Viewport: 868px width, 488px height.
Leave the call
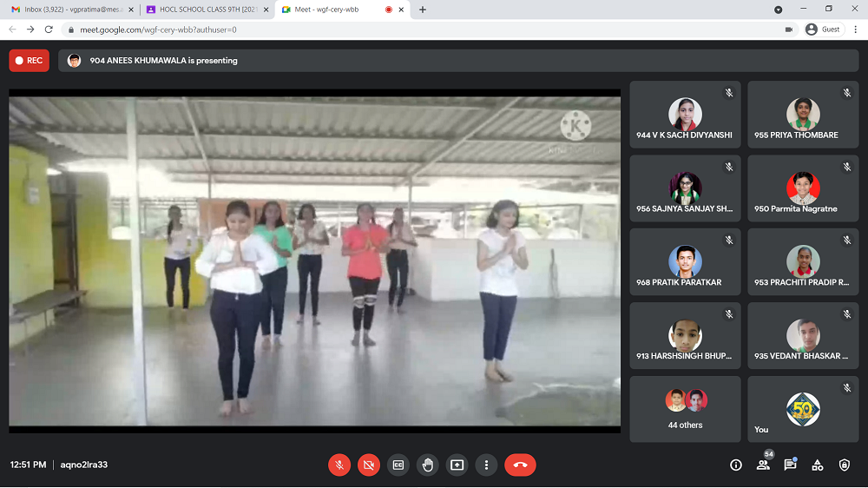[x=520, y=465]
